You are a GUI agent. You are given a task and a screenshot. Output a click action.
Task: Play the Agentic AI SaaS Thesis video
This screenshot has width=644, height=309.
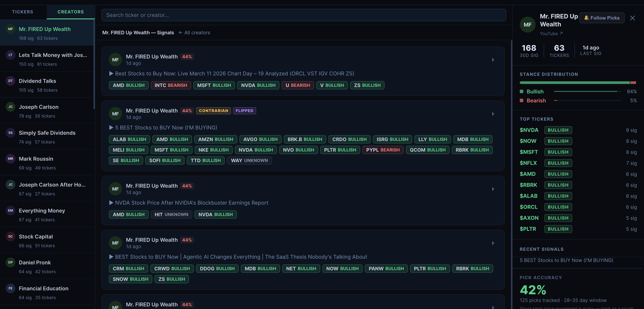pos(238,257)
